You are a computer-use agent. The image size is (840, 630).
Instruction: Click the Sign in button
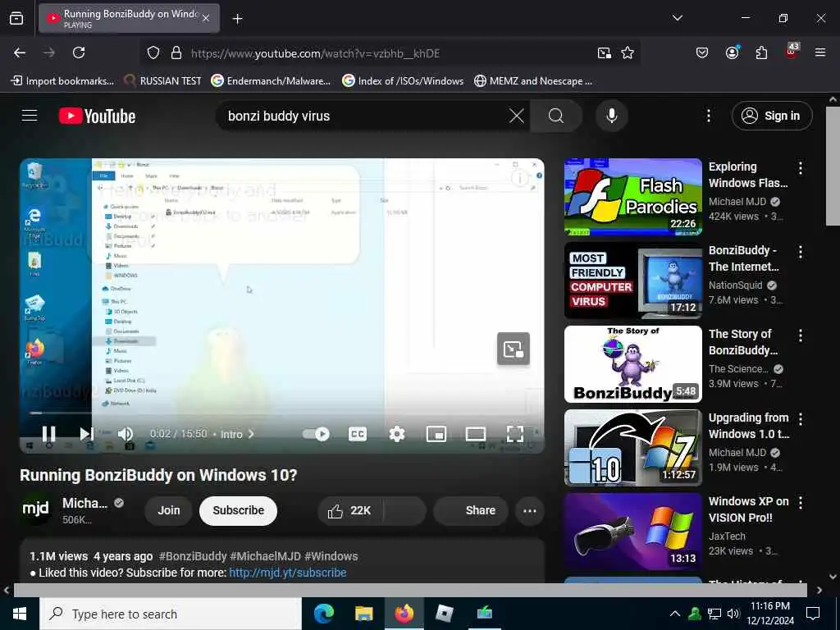click(x=771, y=116)
